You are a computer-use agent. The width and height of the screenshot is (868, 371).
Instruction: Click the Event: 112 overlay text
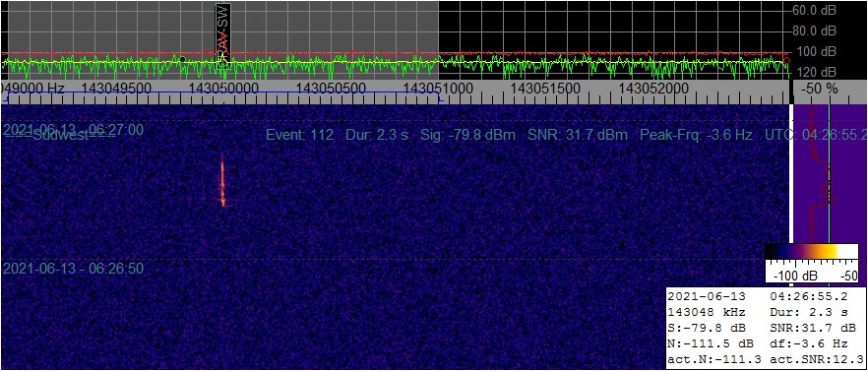pyautogui.click(x=299, y=135)
